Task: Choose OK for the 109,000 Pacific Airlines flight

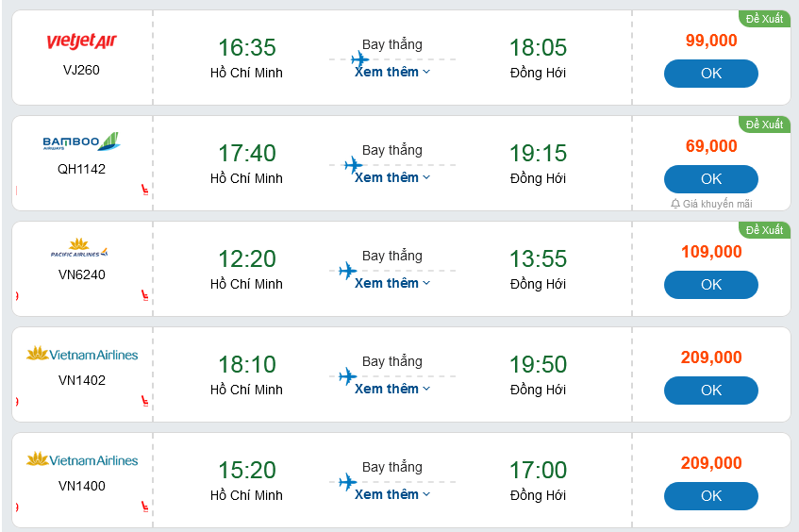Action: (x=710, y=285)
